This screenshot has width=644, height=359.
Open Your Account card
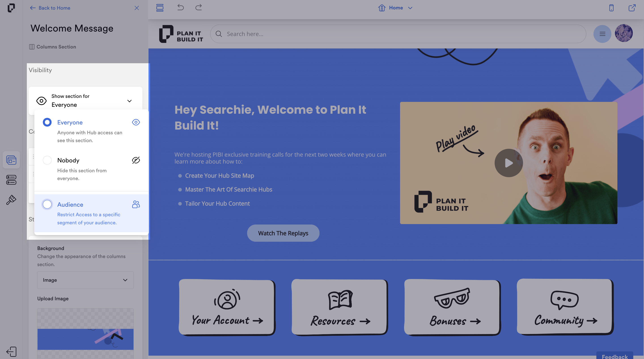[227, 307]
